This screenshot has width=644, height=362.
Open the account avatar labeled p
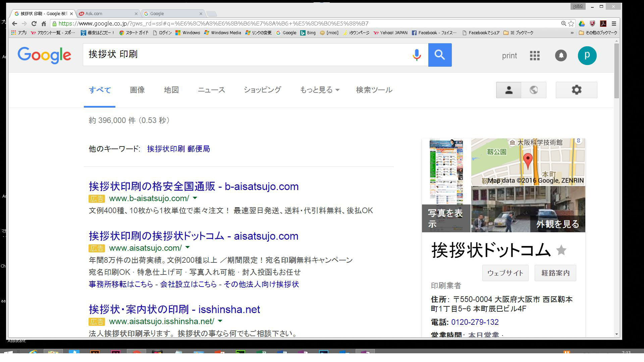pyautogui.click(x=587, y=56)
